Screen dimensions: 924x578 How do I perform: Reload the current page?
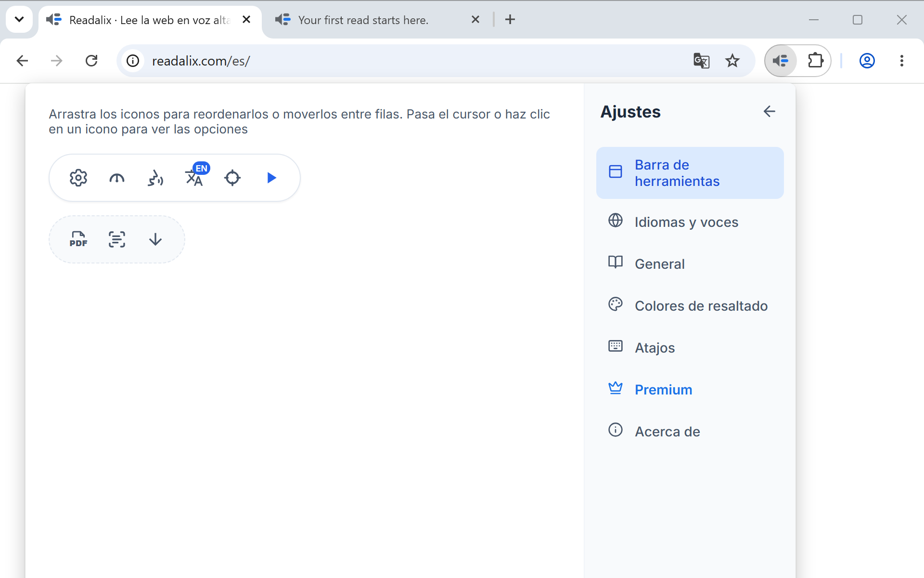[91, 61]
